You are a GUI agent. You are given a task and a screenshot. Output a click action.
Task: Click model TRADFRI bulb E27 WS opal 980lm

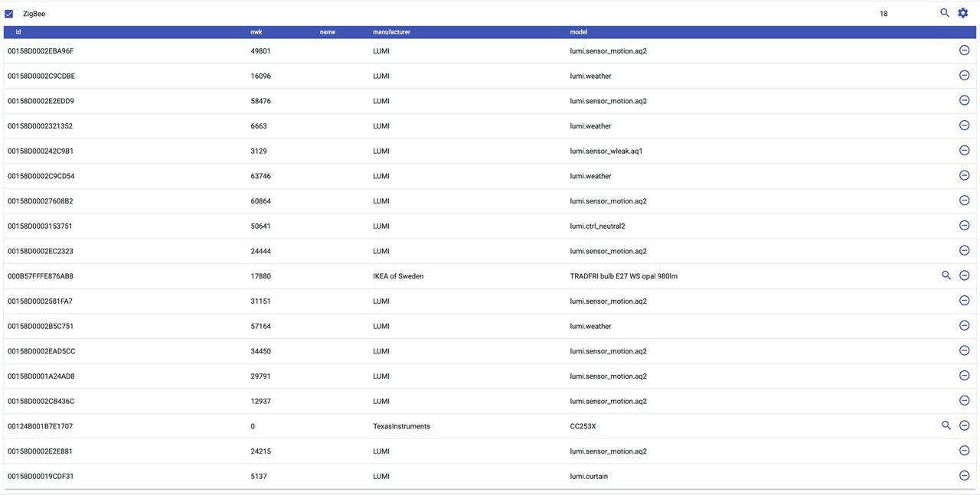coord(623,276)
